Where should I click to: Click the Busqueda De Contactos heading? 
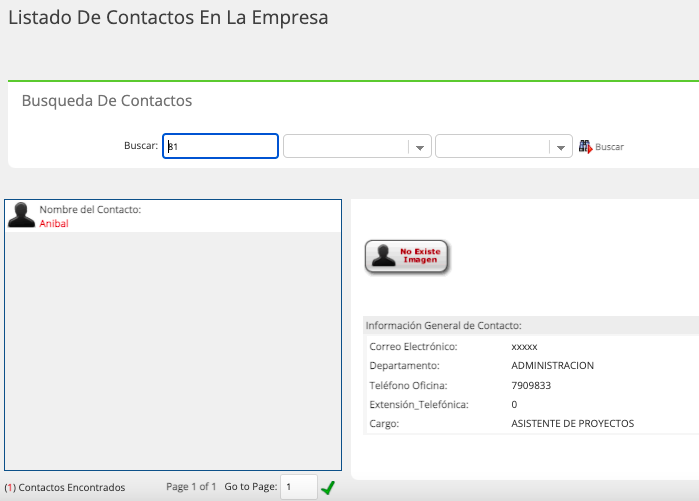[x=107, y=100]
